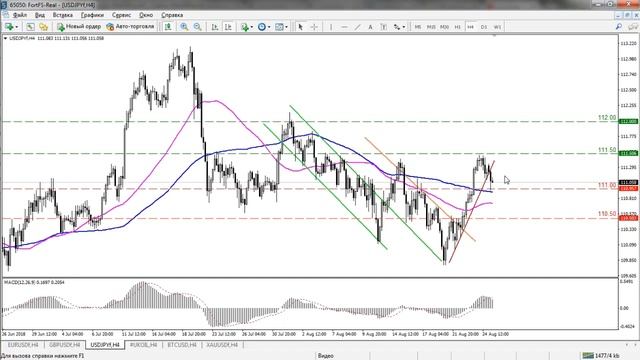Collapse the USDJPY,H4 chart title arrow
Screen dimensions: 640x360
(x=5, y=38)
